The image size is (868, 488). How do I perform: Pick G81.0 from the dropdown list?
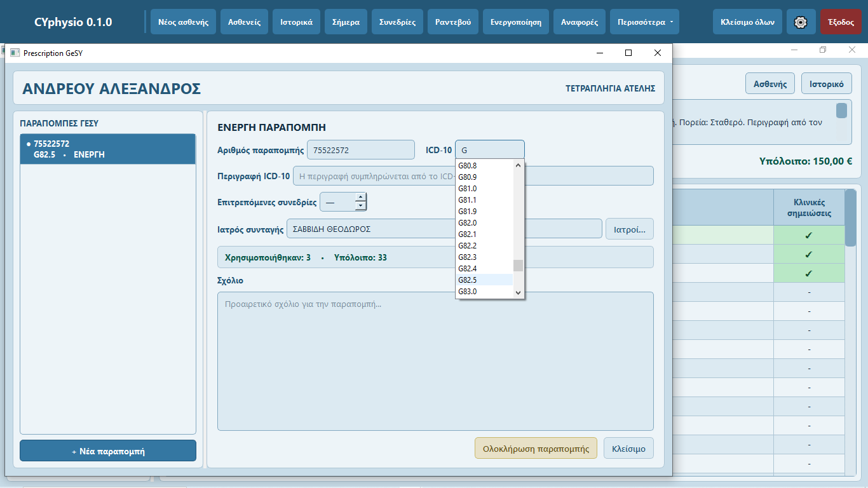485,189
